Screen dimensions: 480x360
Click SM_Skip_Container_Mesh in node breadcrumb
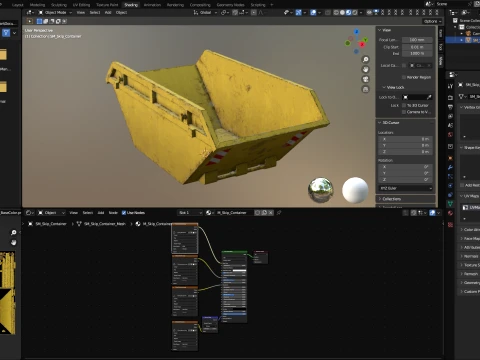[x=105, y=224]
